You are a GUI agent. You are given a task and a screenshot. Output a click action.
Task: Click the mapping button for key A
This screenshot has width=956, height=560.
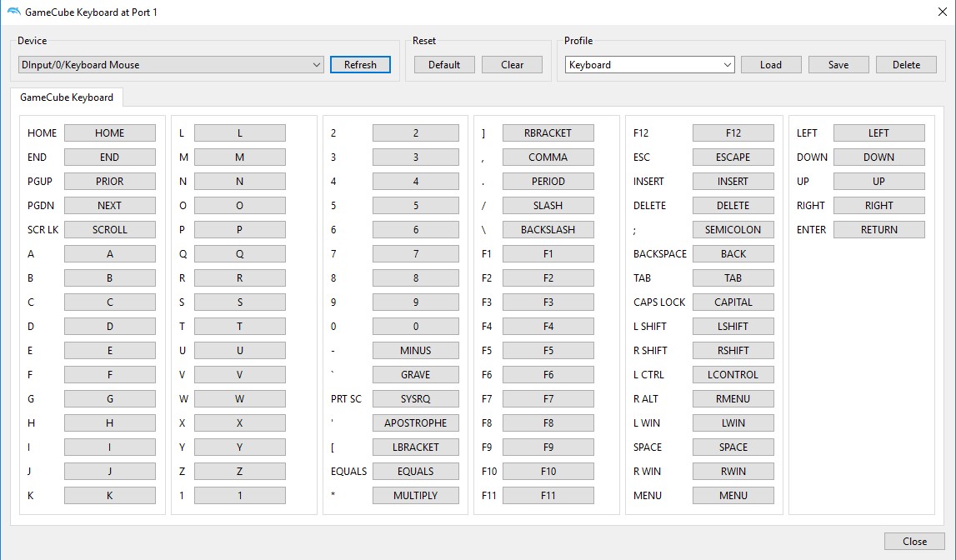(x=110, y=253)
